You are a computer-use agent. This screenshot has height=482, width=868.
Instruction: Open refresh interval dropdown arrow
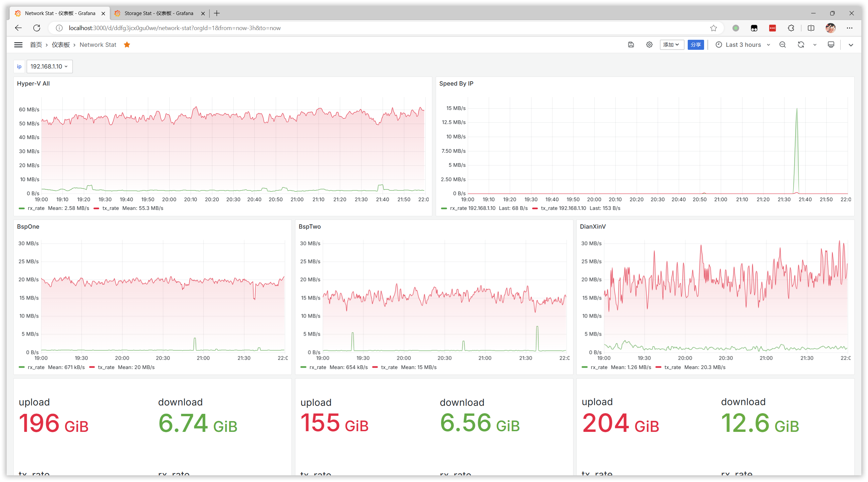pos(815,45)
